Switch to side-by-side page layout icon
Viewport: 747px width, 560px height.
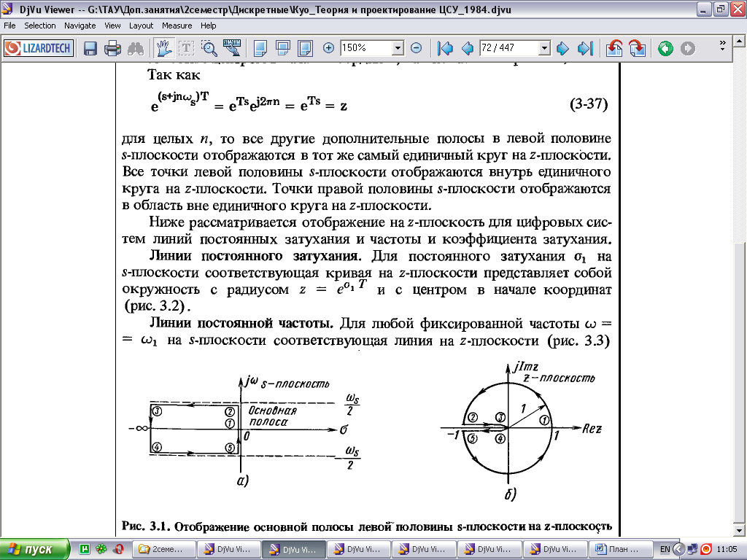pyautogui.click(x=305, y=48)
